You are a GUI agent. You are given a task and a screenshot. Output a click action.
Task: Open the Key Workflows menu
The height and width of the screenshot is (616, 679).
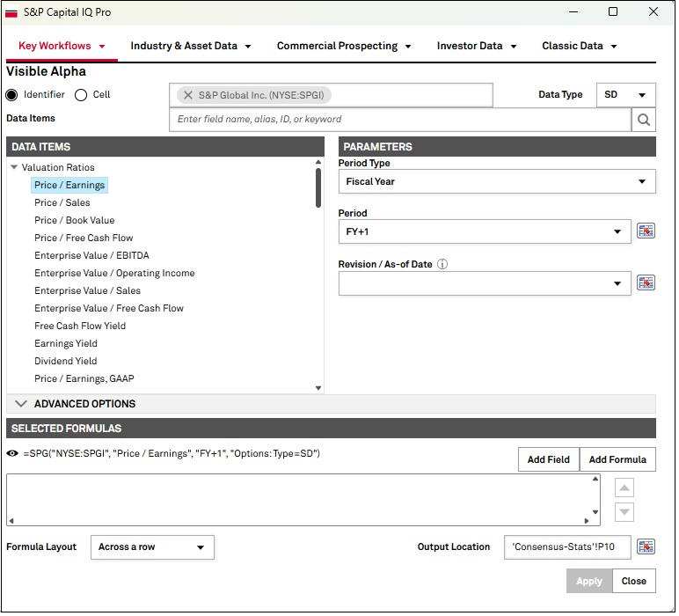(62, 47)
